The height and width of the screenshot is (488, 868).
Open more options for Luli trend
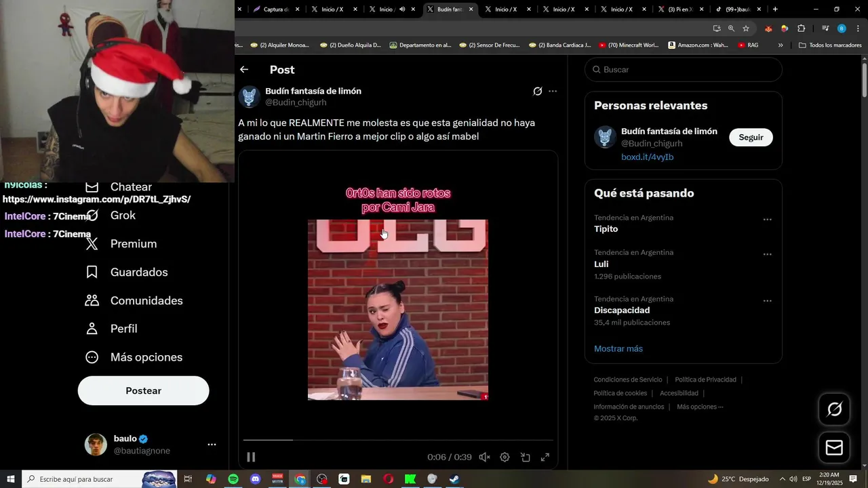point(768,254)
